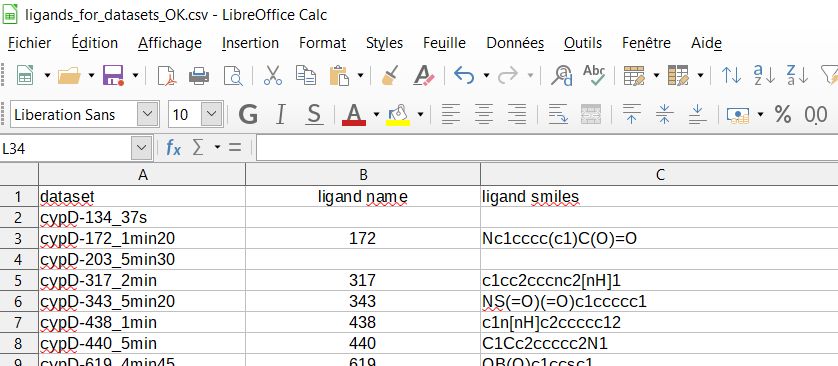
Task: Select column C header
Action: tap(659, 174)
